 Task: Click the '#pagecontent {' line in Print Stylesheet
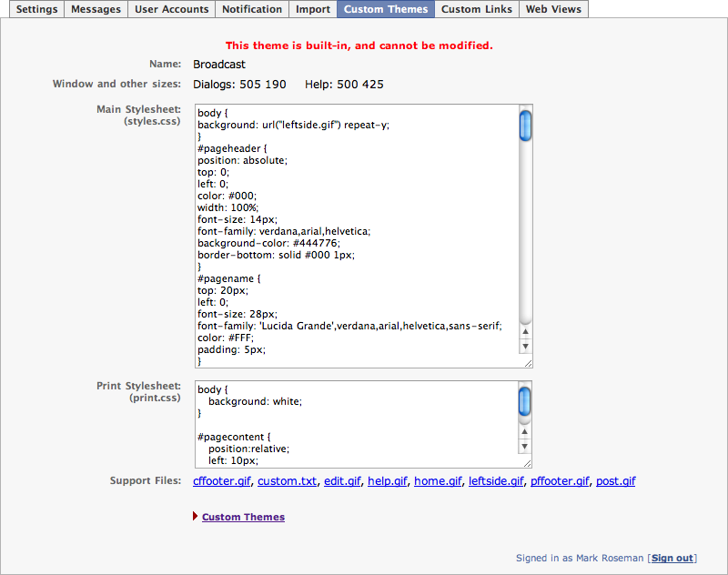[x=234, y=437]
